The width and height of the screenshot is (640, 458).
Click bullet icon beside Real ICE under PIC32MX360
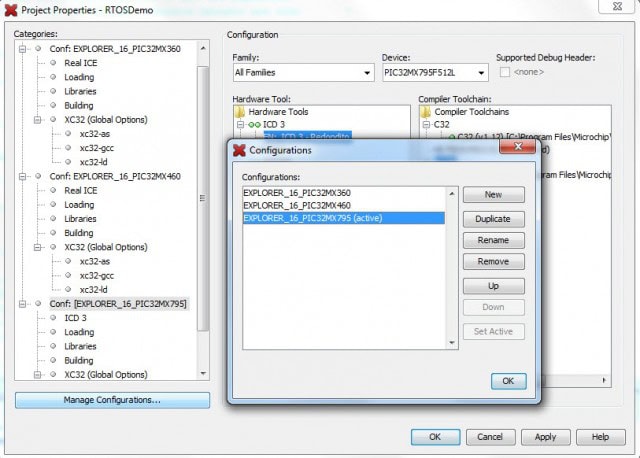click(x=53, y=63)
